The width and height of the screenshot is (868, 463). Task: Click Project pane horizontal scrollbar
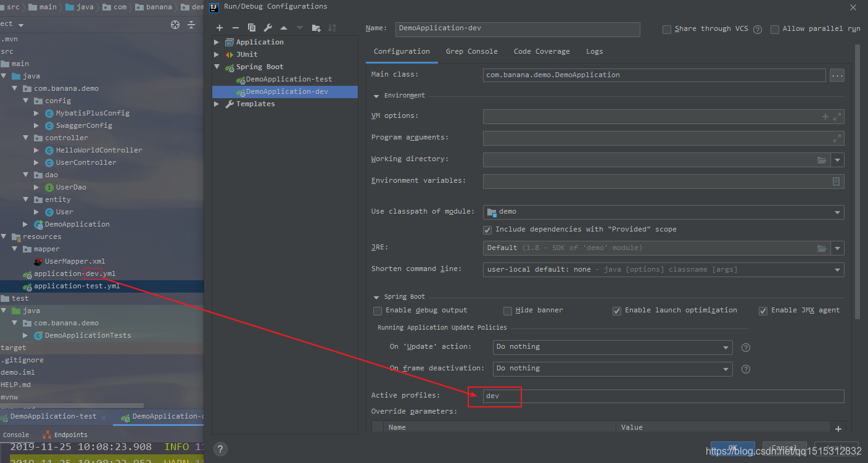pyautogui.click(x=72, y=406)
